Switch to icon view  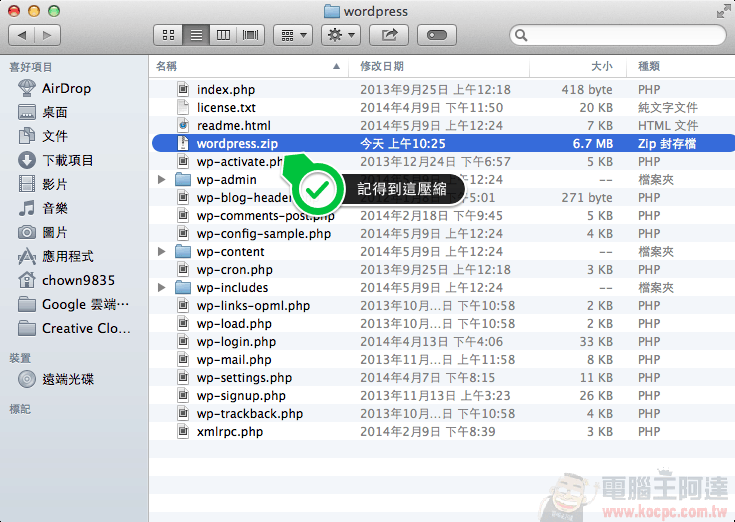[x=168, y=35]
